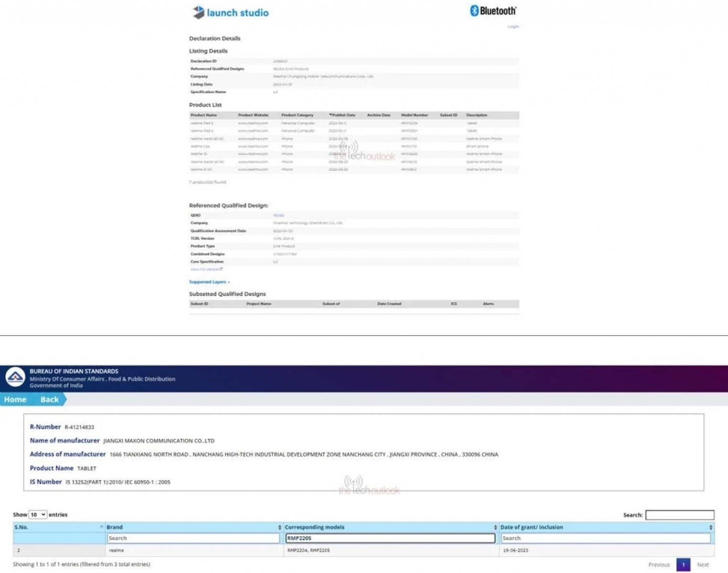Click the Subset of column header
The image size is (728, 573).
pyautogui.click(x=331, y=304)
